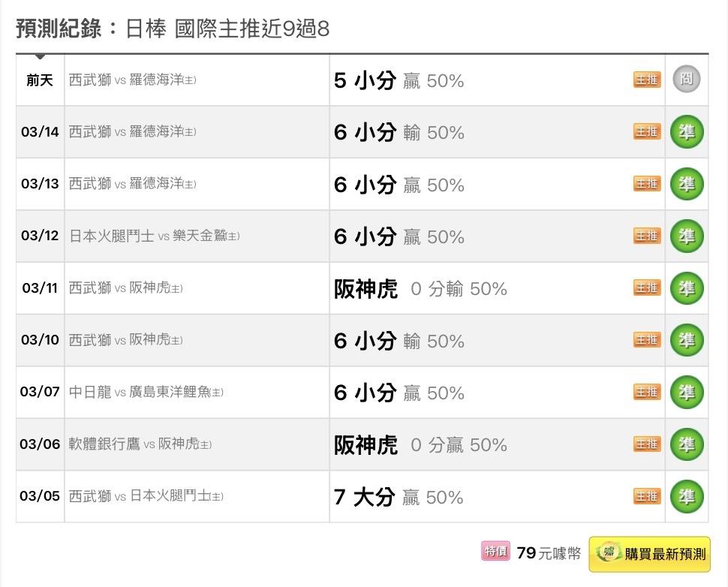
Task: Click green 準 icon for 03/10 row
Action: point(686,340)
